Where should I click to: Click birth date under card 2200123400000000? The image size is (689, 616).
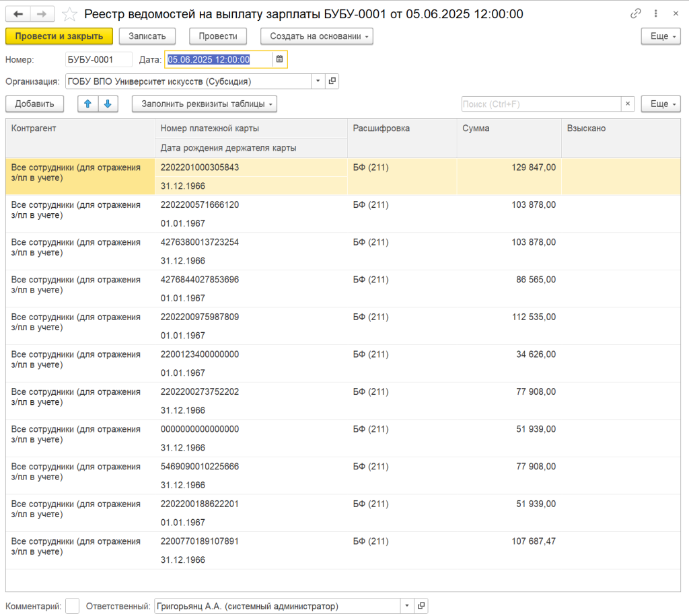(x=183, y=373)
